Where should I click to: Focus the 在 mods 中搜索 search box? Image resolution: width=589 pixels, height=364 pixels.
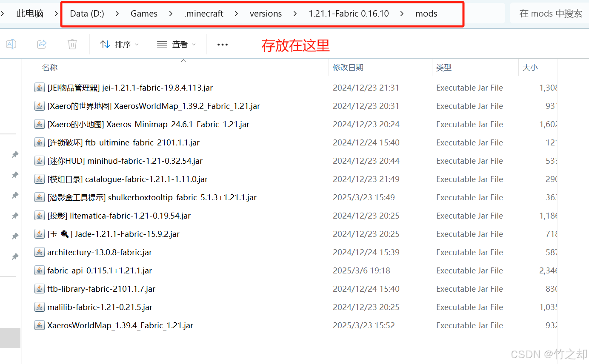(549, 14)
